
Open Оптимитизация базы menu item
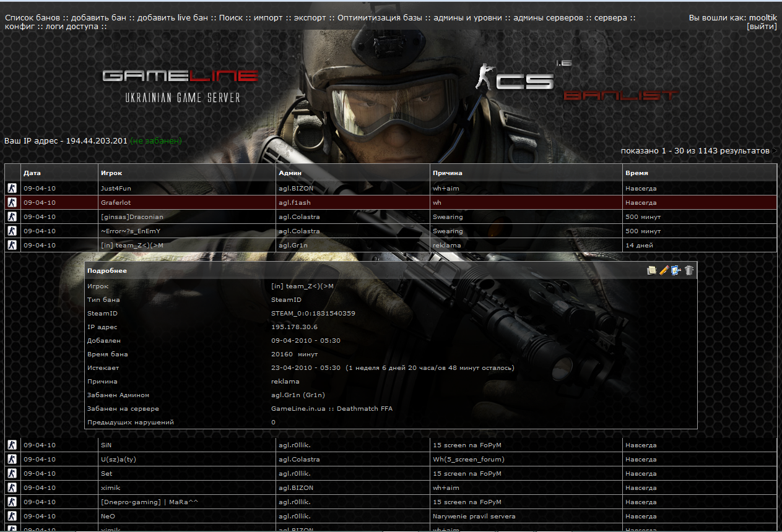click(380, 18)
